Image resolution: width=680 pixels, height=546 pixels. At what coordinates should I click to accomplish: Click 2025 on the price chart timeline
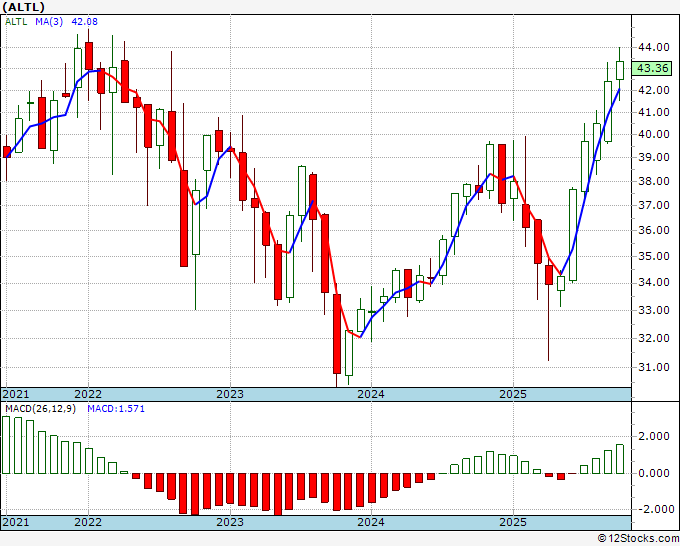(513, 394)
